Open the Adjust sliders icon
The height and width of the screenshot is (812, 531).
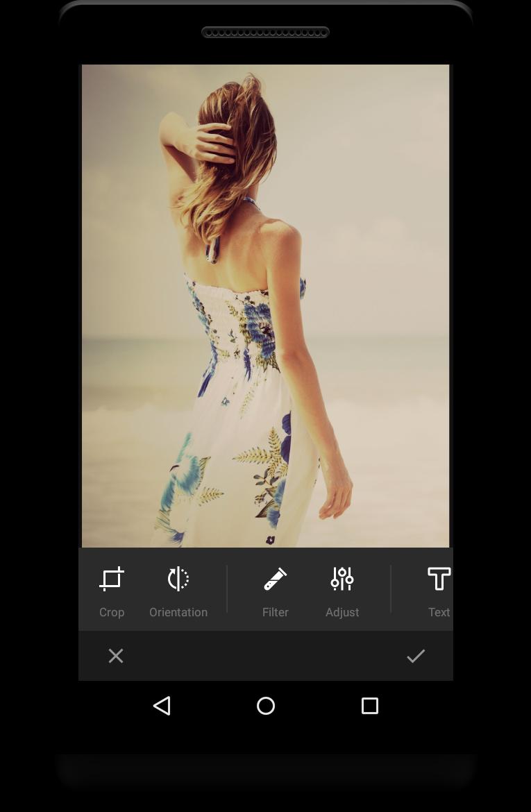[x=342, y=578]
